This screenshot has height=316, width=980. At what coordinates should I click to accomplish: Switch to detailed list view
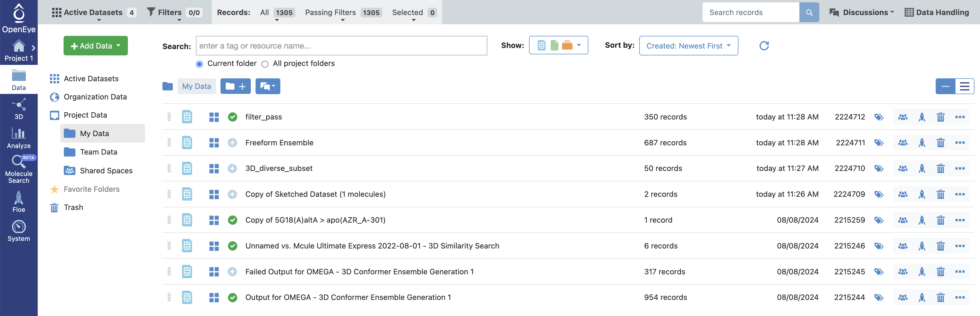pos(964,87)
